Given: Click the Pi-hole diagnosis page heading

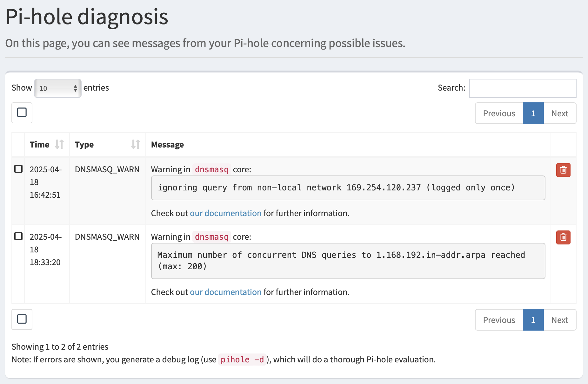Looking at the screenshot, I should coord(87,17).
